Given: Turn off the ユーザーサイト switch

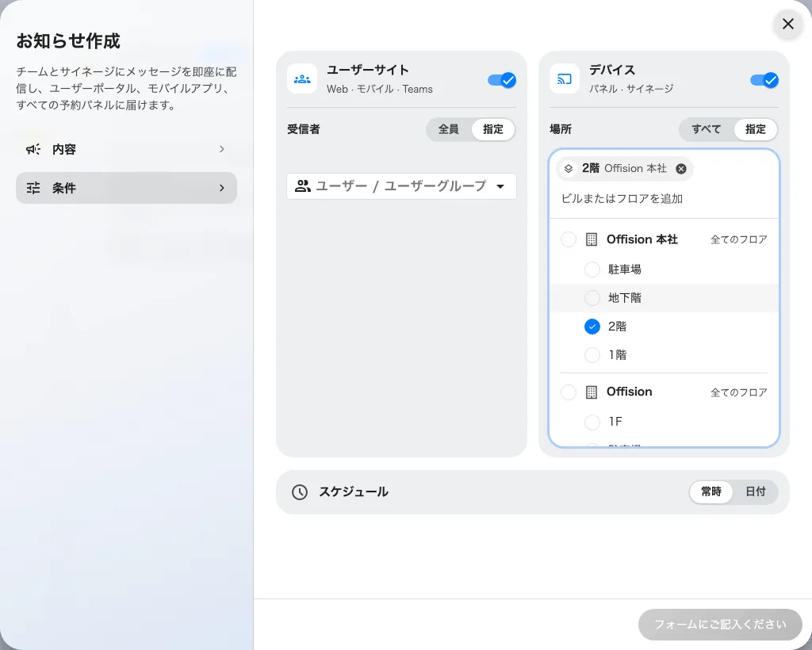Looking at the screenshot, I should click(502, 80).
